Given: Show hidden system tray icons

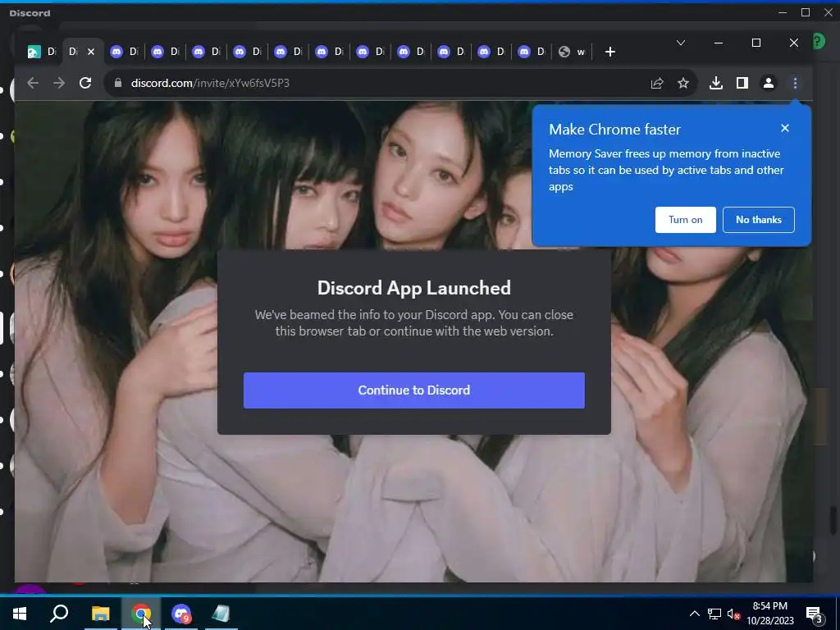Looking at the screenshot, I should (694, 614).
